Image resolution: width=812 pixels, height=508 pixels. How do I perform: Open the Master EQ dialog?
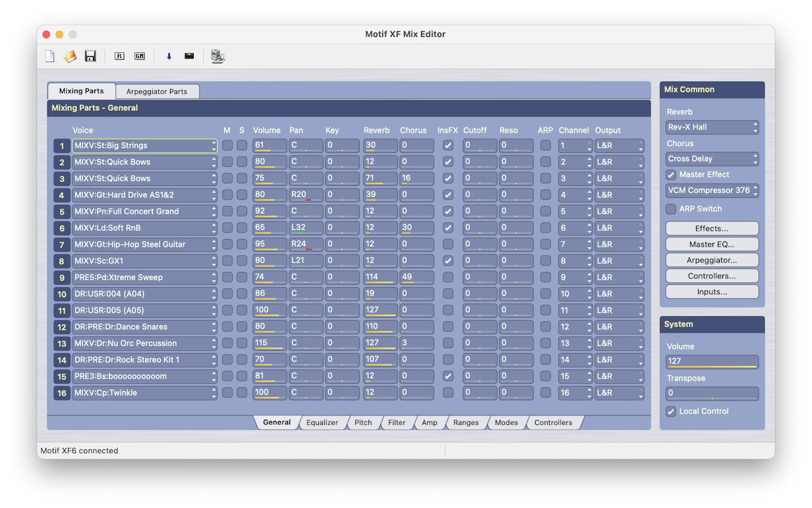[712, 244]
